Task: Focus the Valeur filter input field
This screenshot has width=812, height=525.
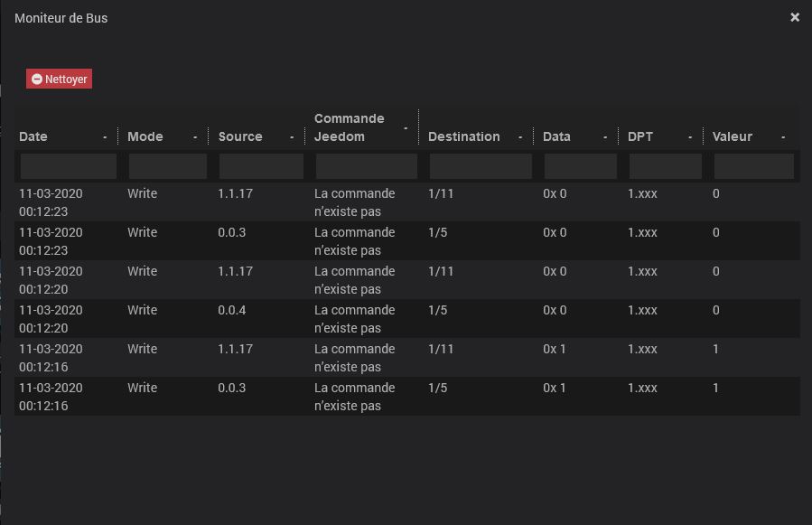Action: tap(754, 166)
